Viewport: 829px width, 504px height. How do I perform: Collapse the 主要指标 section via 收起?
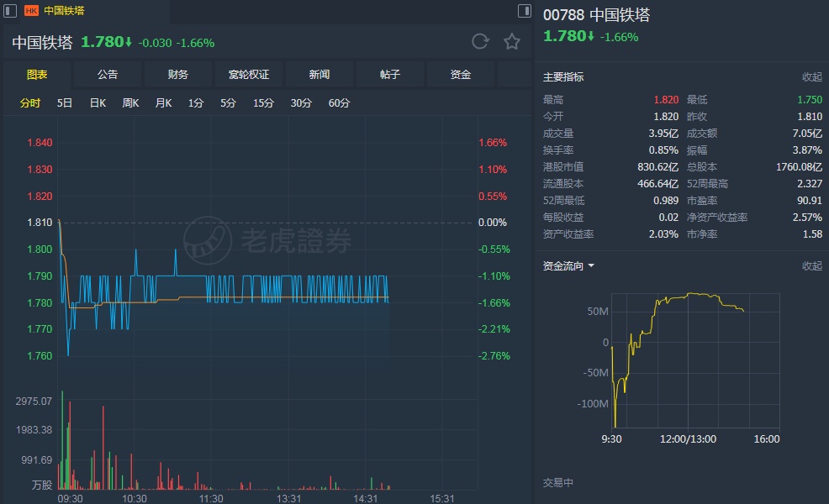[812, 77]
